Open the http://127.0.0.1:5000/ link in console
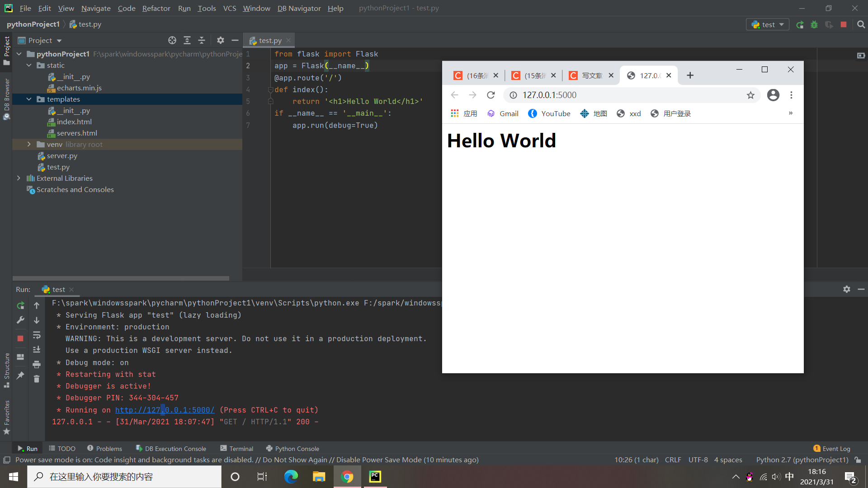The height and width of the screenshot is (488, 868). click(165, 410)
